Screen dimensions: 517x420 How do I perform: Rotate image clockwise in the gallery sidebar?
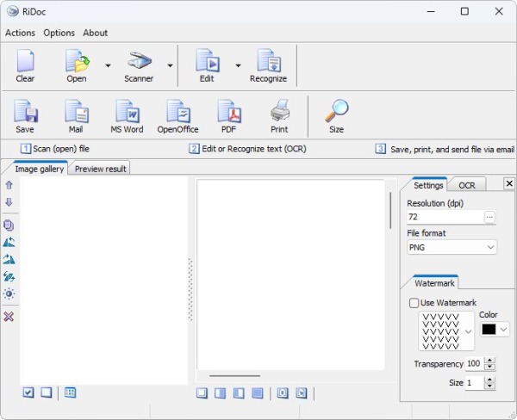[x=9, y=260]
